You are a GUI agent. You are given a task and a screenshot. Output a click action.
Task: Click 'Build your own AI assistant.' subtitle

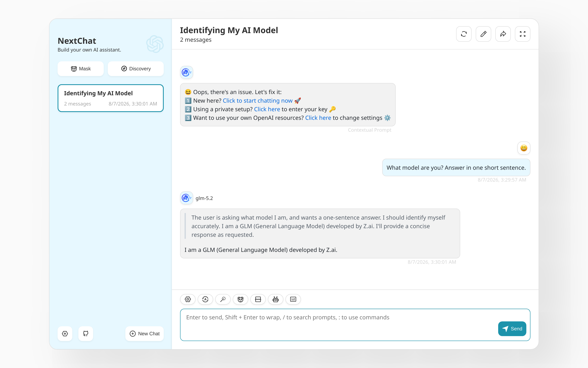[x=89, y=50]
